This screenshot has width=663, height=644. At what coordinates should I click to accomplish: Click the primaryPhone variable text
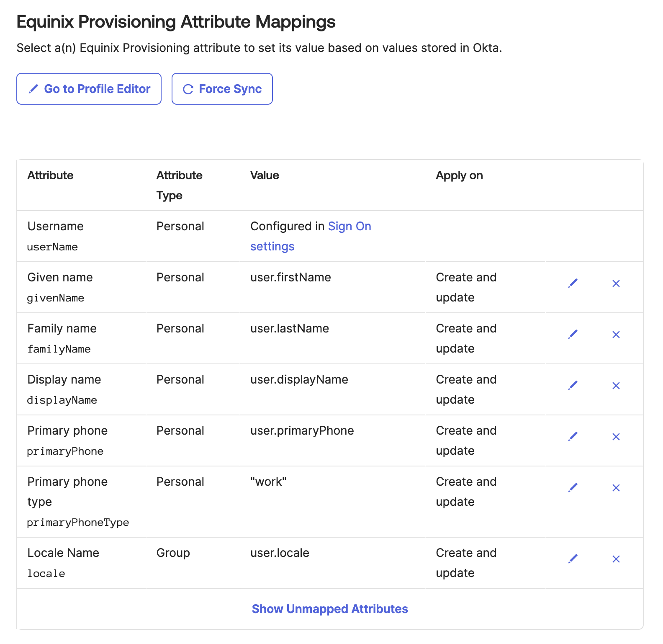[x=65, y=451]
